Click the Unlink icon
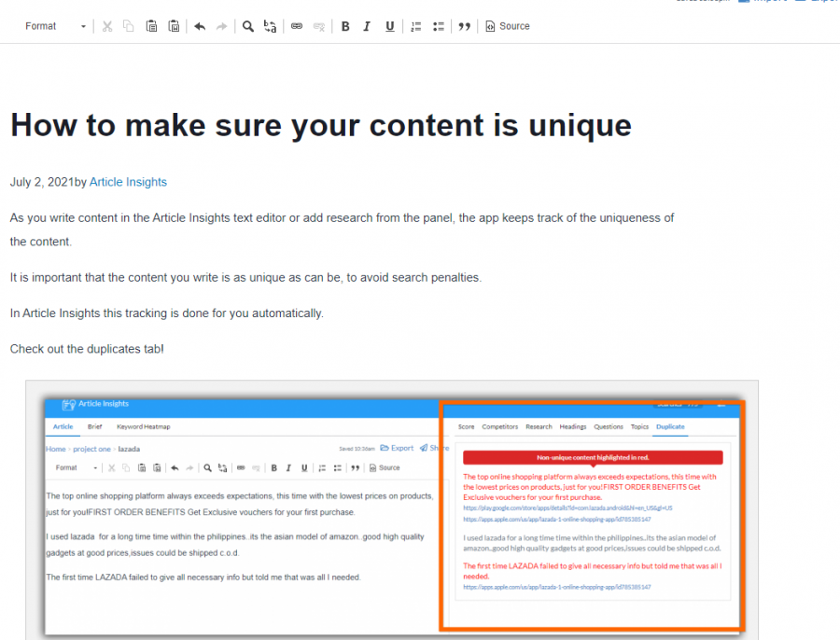The width and height of the screenshot is (840, 640). coord(319,26)
